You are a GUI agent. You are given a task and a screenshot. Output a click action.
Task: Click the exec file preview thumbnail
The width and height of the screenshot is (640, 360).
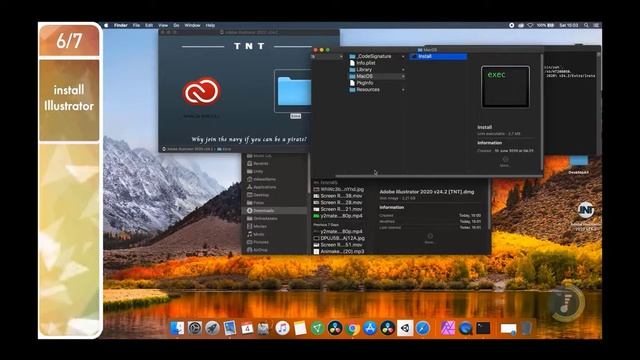505,87
